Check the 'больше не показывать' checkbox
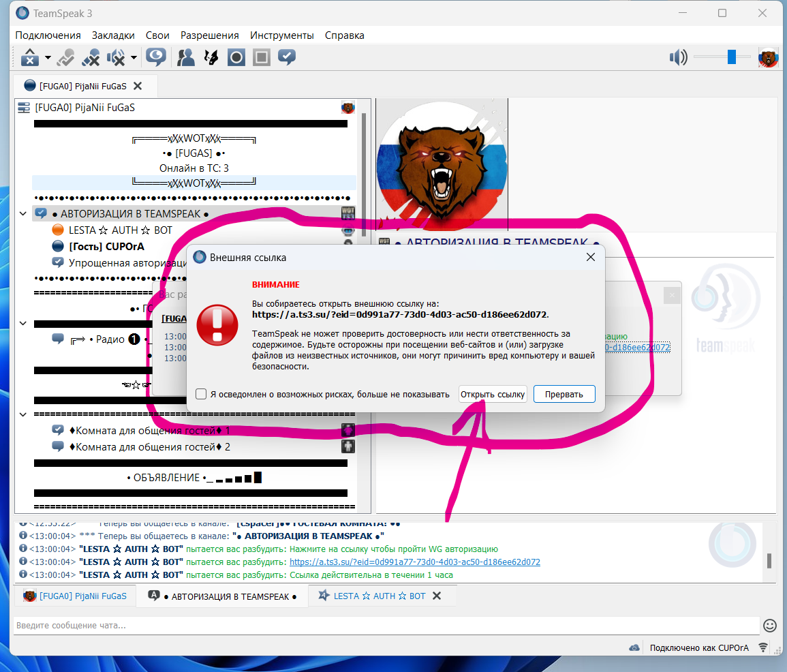The width and height of the screenshot is (787, 672). 201,394
